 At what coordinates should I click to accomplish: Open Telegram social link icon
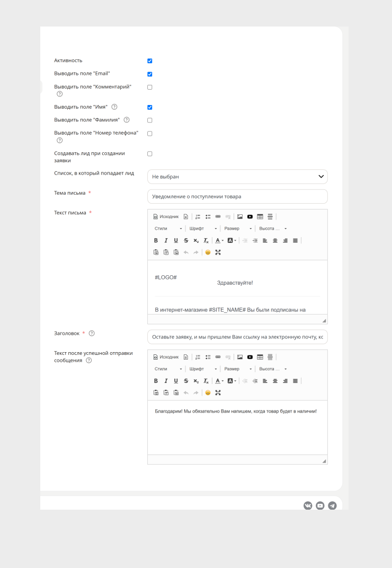(x=332, y=506)
